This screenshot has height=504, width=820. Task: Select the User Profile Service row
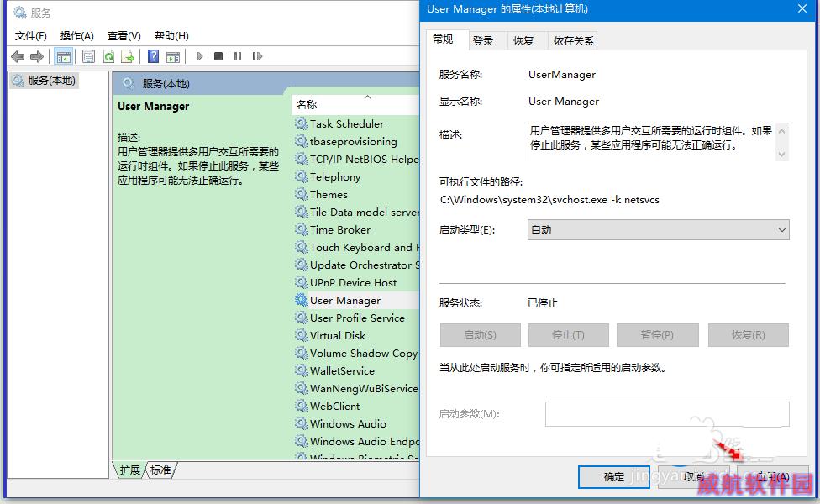click(357, 318)
